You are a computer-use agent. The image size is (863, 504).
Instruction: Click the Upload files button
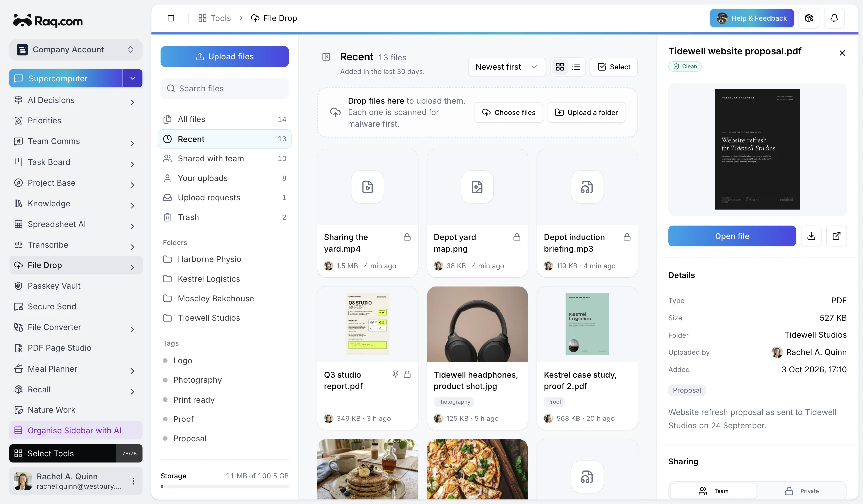(x=225, y=57)
